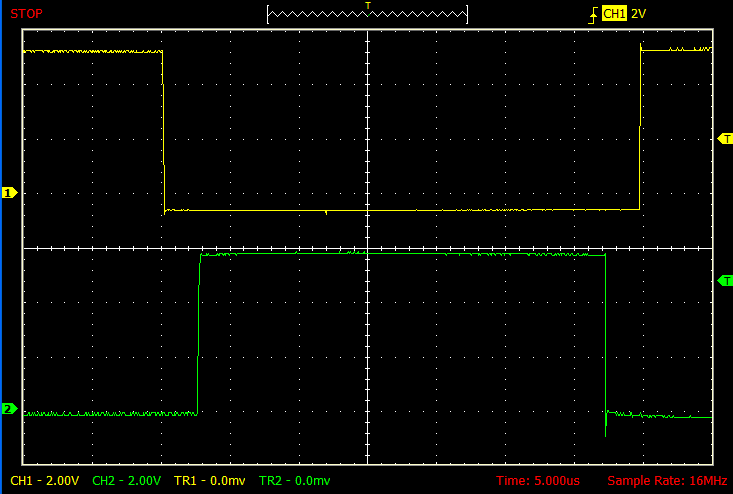733x494 pixels.
Task: Click the waveform memory overview bar
Action: click(x=367, y=14)
